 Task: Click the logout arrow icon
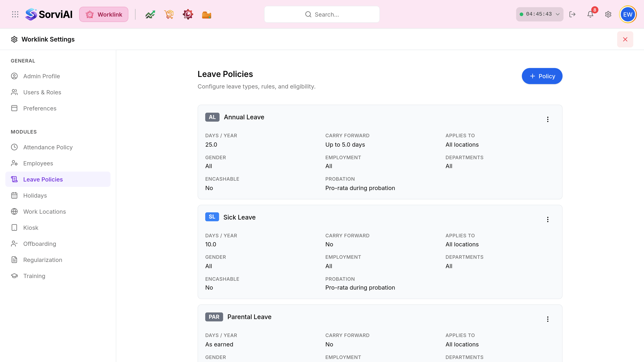(573, 14)
